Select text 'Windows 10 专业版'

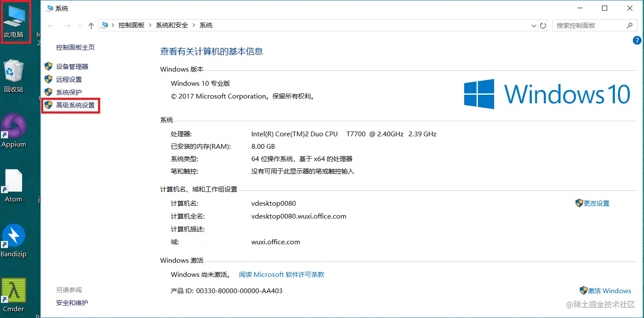(200, 83)
